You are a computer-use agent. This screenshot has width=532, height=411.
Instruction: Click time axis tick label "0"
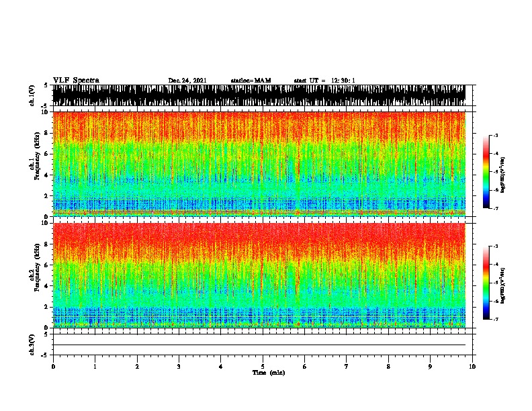(x=53, y=367)
